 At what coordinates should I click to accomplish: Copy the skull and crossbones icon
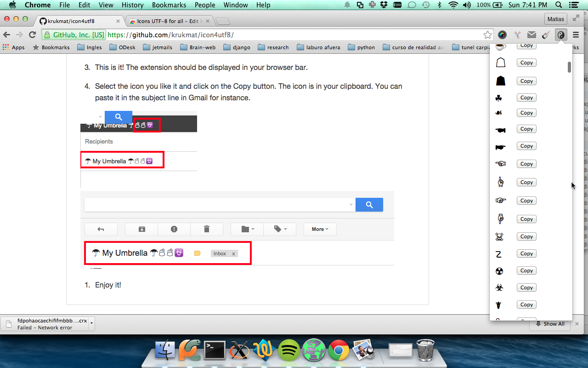point(526,236)
